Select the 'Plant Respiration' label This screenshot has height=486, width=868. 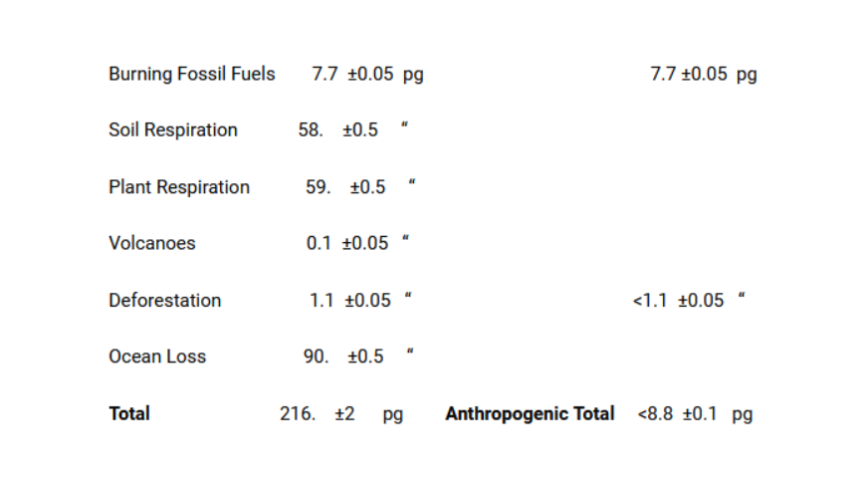[179, 187]
